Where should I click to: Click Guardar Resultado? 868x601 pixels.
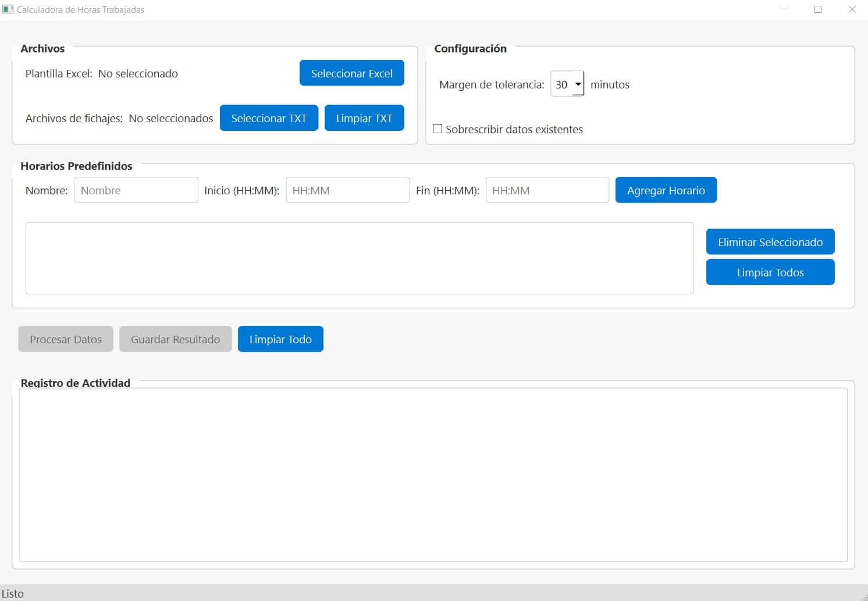[x=175, y=339]
